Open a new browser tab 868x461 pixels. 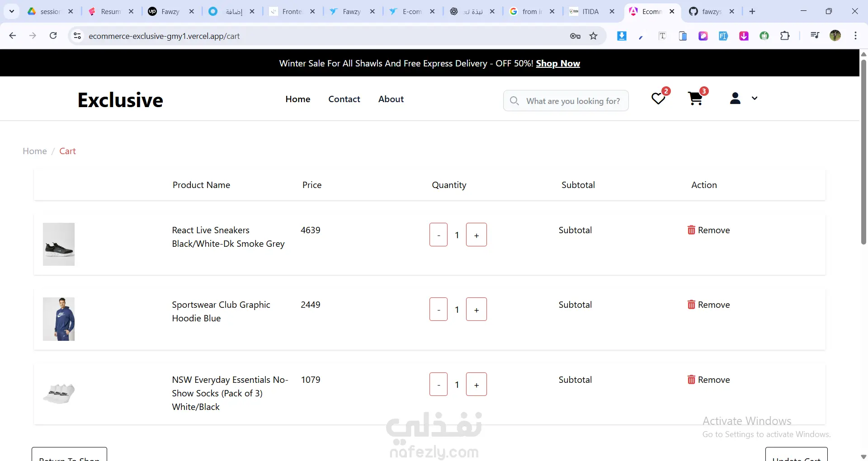pyautogui.click(x=752, y=11)
